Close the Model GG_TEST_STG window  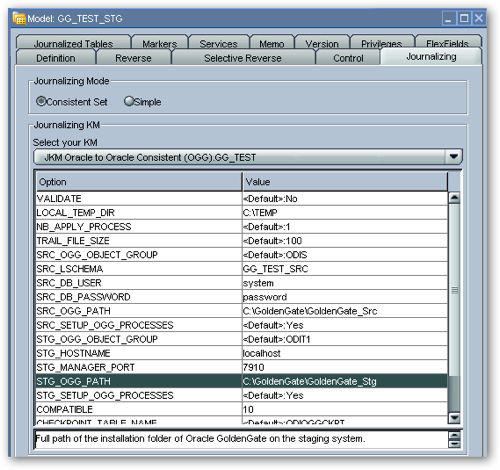479,18
